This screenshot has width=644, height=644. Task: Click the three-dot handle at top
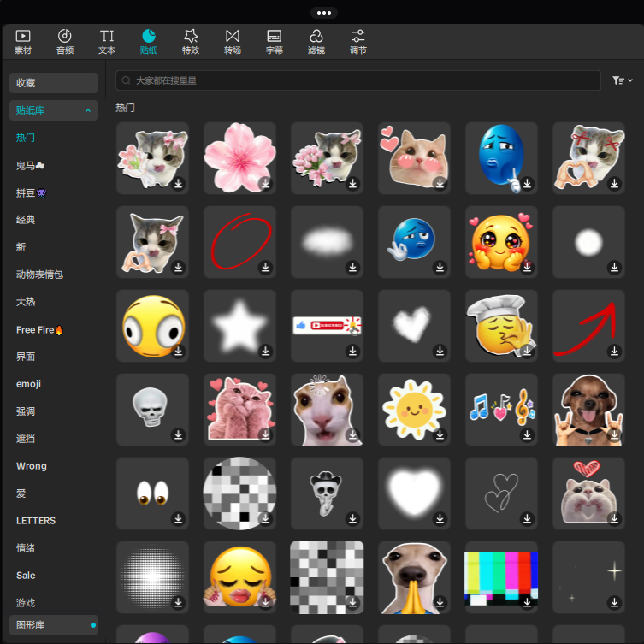click(x=324, y=13)
